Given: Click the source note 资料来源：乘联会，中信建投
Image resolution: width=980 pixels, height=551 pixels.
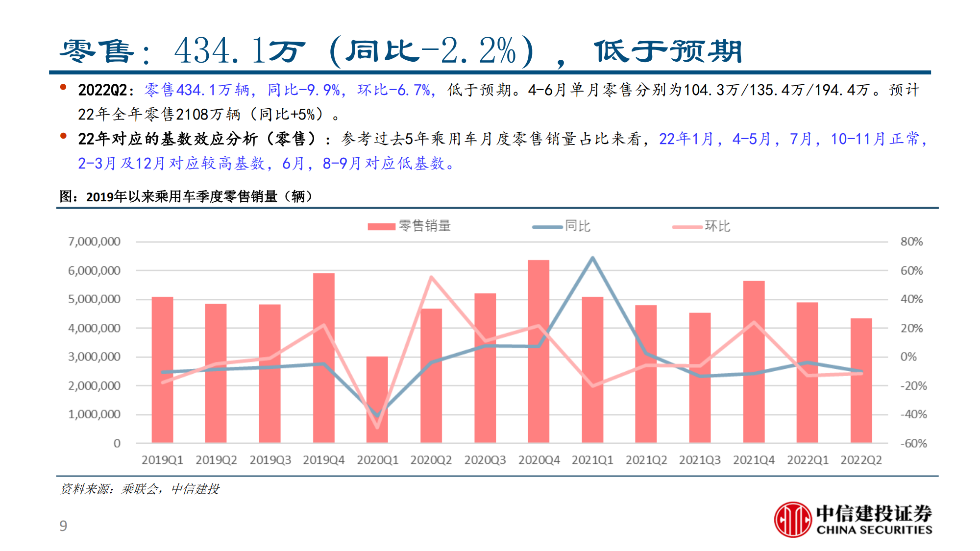Looking at the screenshot, I should pyautogui.click(x=140, y=489).
